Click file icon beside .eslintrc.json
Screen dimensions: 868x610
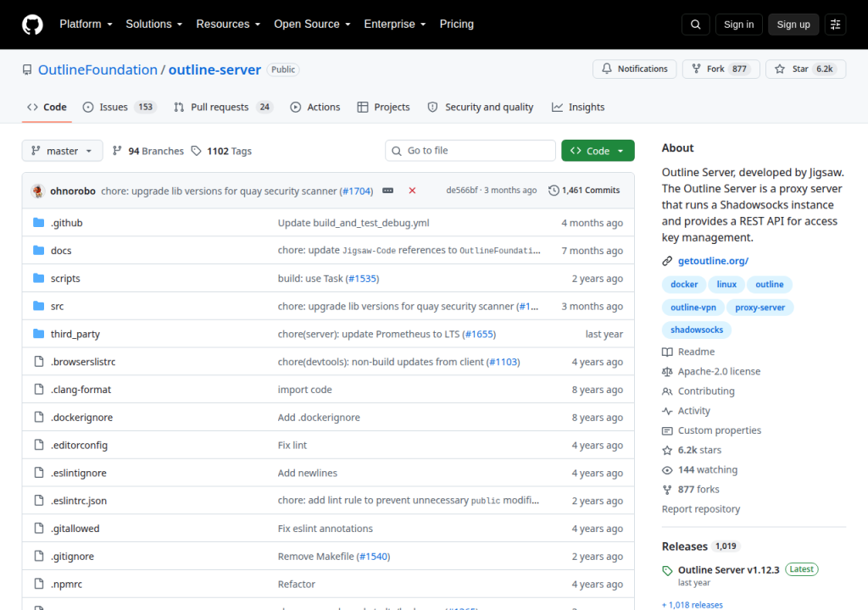(x=39, y=501)
